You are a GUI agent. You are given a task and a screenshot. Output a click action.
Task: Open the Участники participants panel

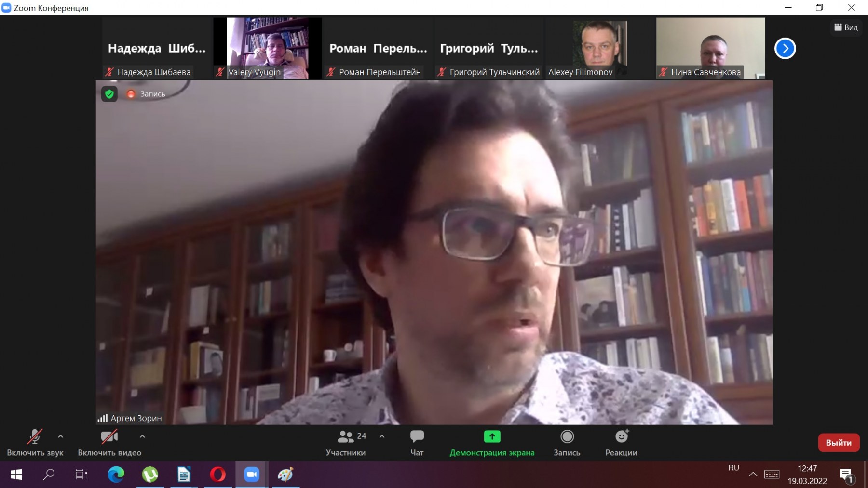click(x=346, y=443)
